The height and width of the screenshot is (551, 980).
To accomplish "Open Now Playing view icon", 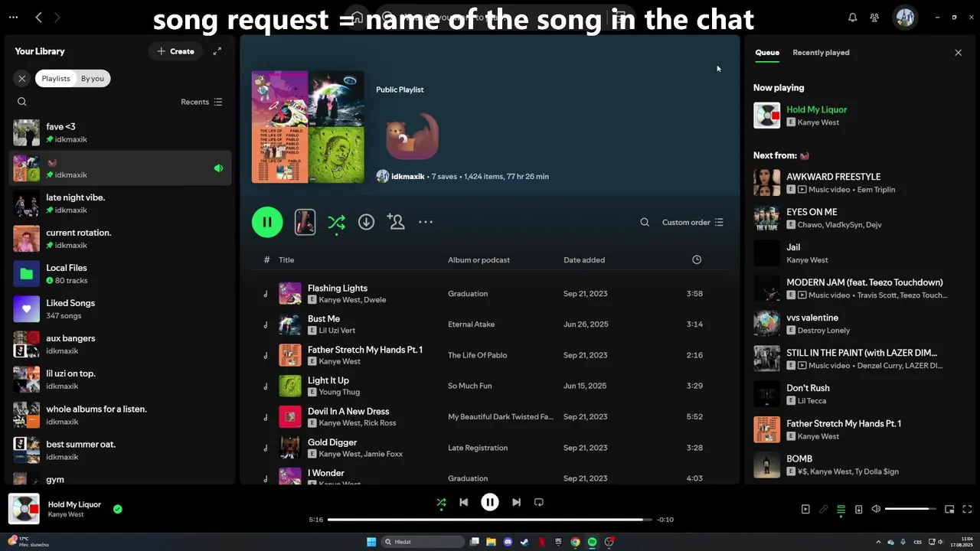I will pos(805,509).
